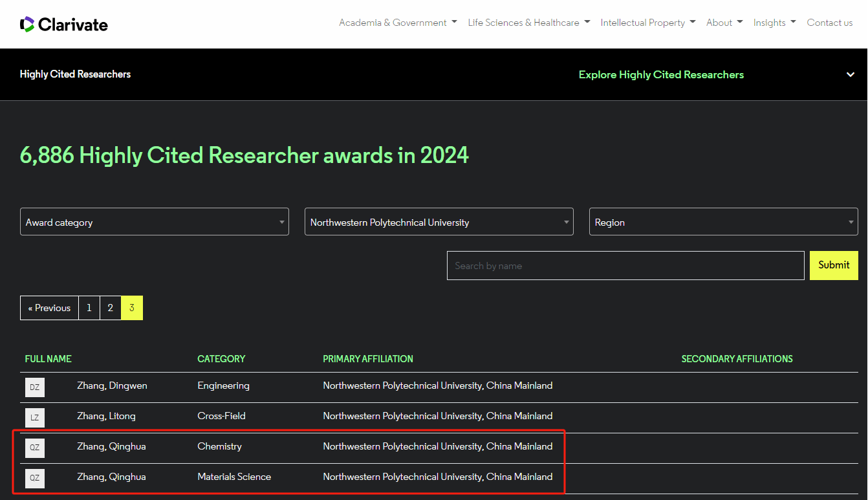Click the Contact us link
The image size is (868, 500).
(829, 23)
